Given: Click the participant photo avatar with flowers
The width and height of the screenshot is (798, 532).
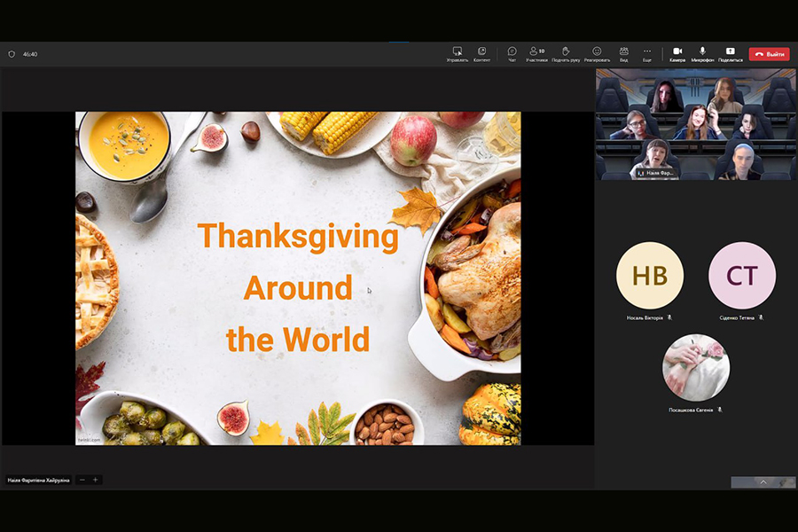Looking at the screenshot, I should coord(695,367).
